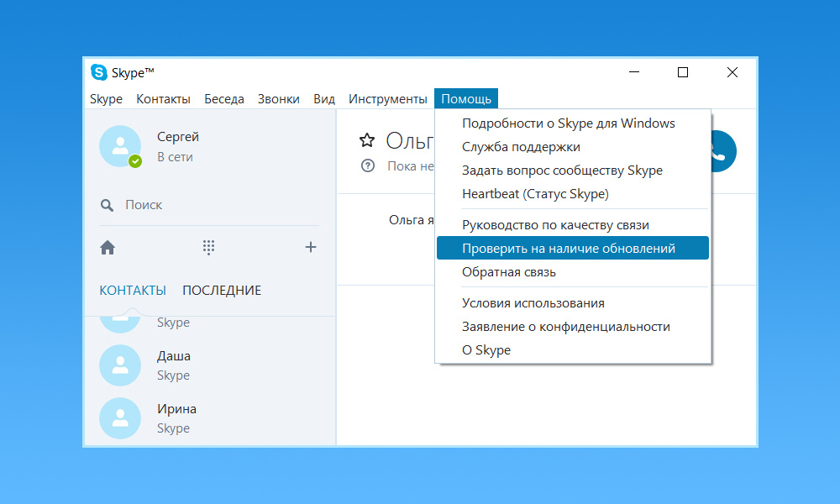Switch to the КОНТАКТЫ tab
Screen dimensions: 840x504
coord(133,291)
